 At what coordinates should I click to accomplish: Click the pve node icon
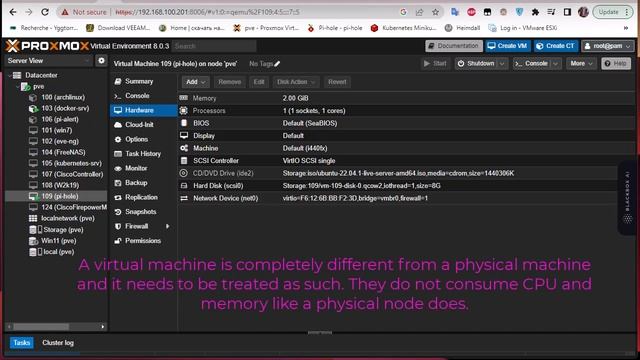(25, 87)
